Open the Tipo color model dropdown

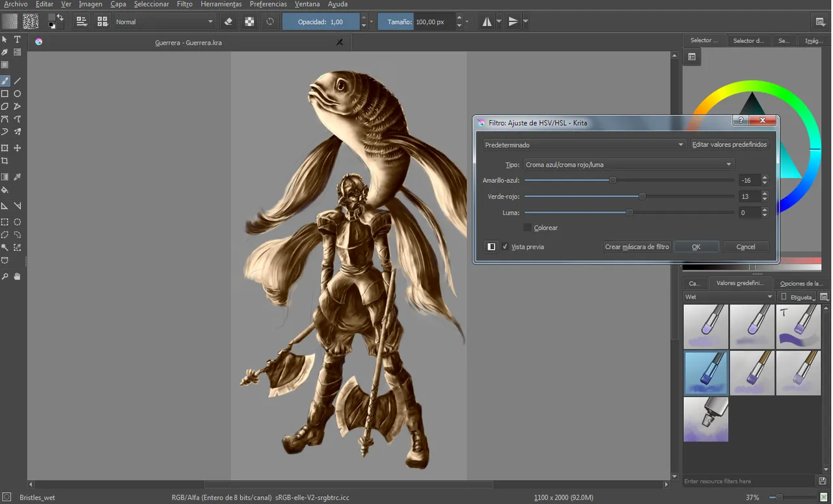click(x=629, y=165)
